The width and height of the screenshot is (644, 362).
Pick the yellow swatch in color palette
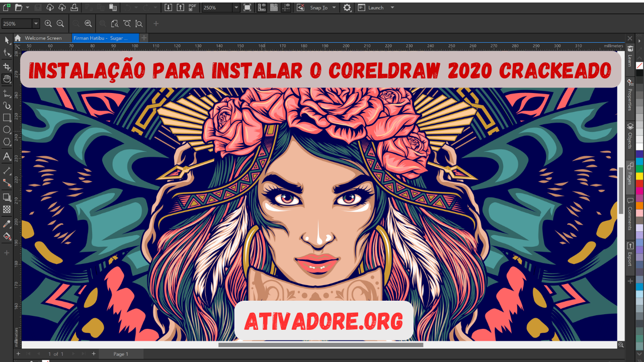[x=639, y=176]
